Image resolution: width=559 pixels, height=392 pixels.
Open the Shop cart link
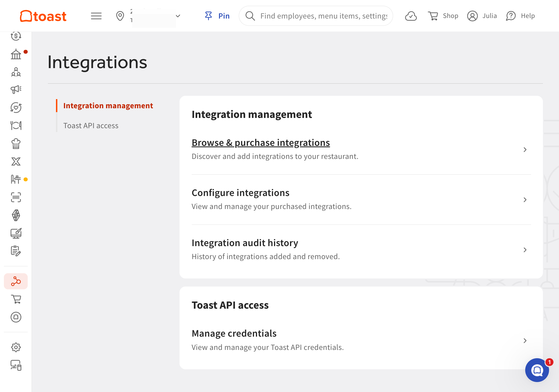point(443,16)
